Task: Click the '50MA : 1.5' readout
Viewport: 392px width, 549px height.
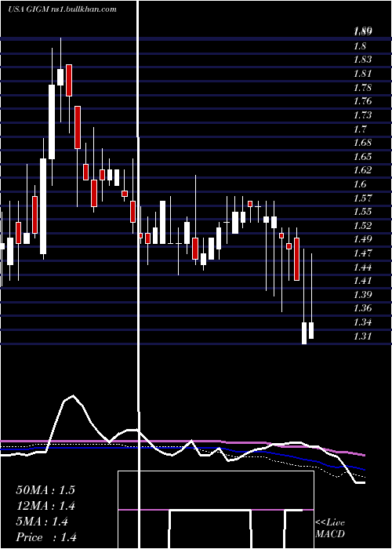Action: coord(45,490)
